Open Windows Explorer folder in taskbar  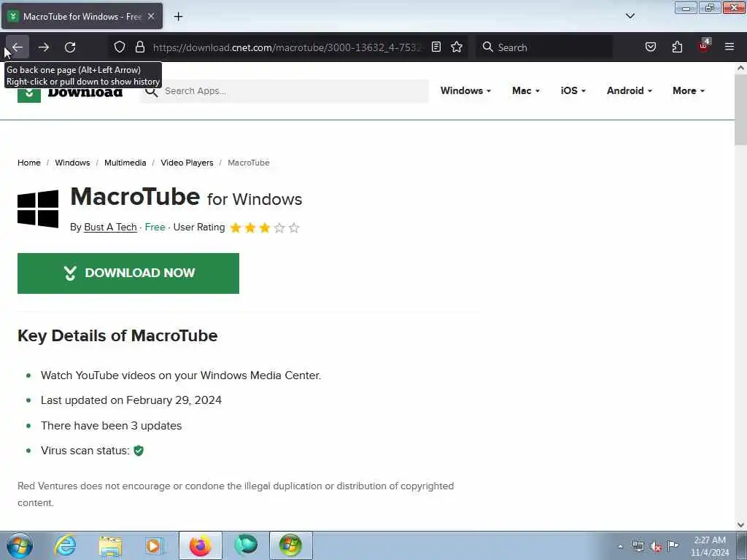[x=111, y=545]
